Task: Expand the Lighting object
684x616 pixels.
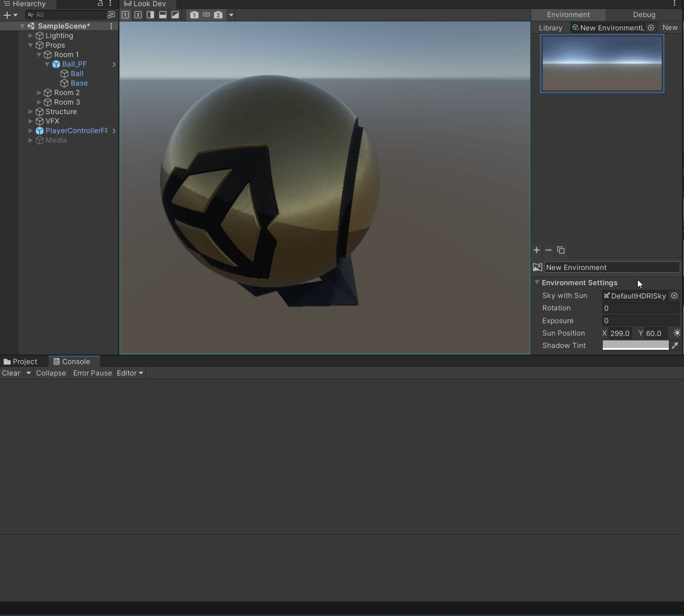Action: pos(30,36)
